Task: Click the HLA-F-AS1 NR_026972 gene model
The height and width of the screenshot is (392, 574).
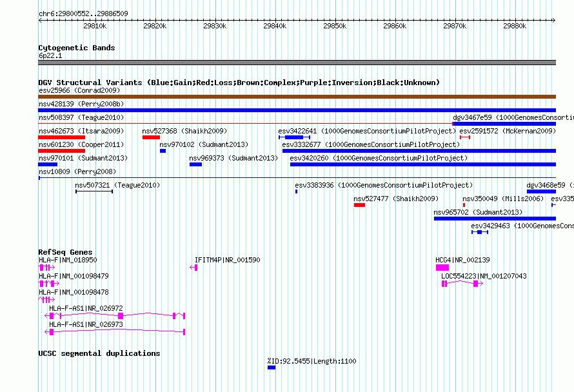Action: click(115, 316)
